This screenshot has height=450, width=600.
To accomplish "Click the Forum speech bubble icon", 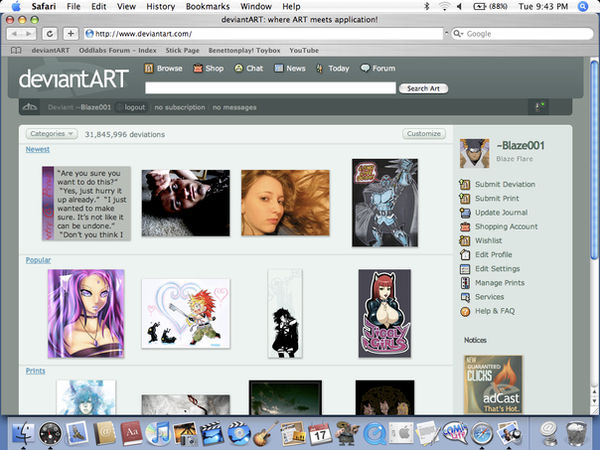I will click(365, 68).
